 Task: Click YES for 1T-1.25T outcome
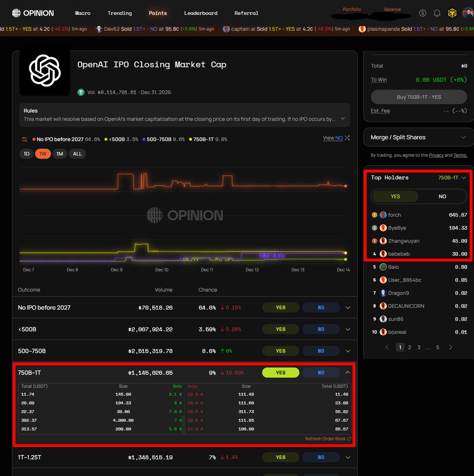point(280,457)
